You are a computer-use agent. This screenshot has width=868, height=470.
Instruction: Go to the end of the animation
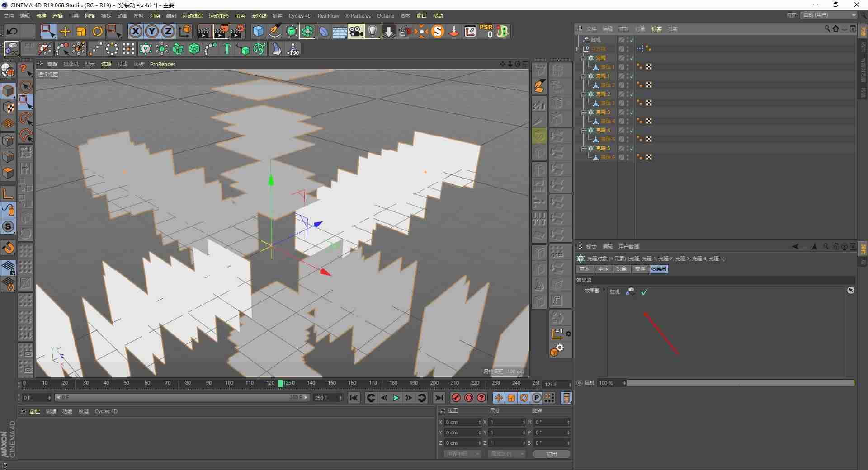click(x=439, y=398)
